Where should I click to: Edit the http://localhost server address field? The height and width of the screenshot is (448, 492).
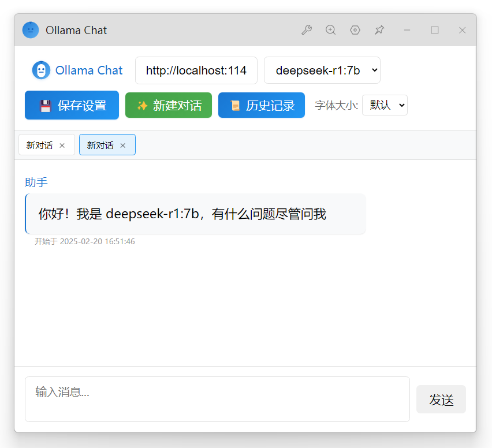196,70
